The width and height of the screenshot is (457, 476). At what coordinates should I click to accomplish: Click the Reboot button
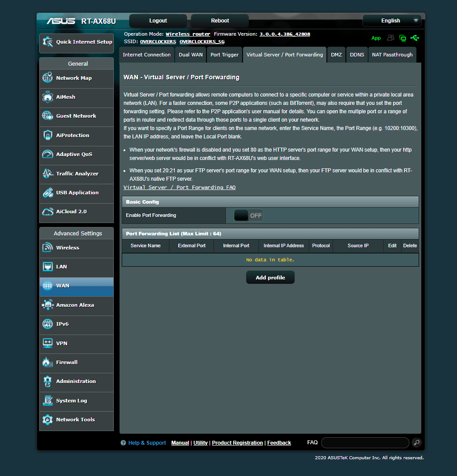[220, 21]
